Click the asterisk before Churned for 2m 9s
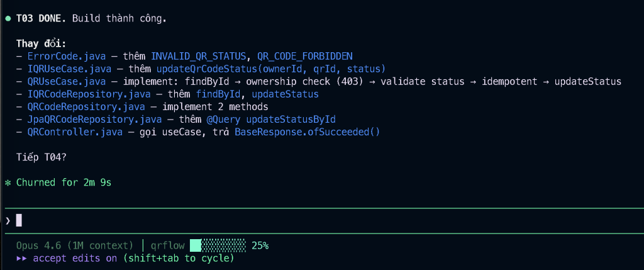644x270 pixels. coord(8,183)
